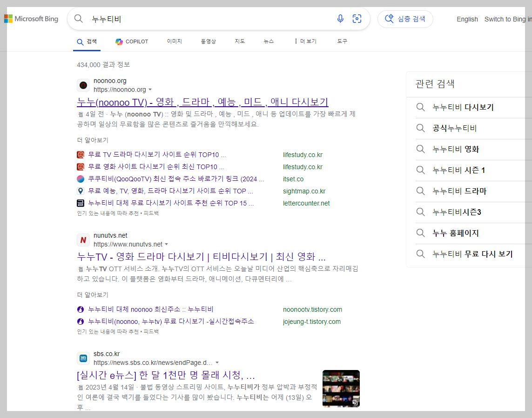Search related 누누티비 다시보기
Viewport: 532px width, 418px height.
pos(463,107)
